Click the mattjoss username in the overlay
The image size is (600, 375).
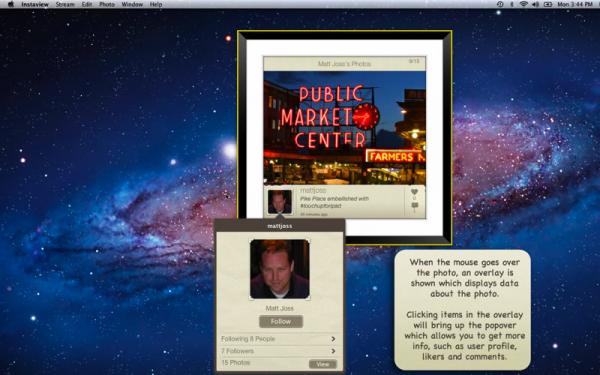coord(313,190)
